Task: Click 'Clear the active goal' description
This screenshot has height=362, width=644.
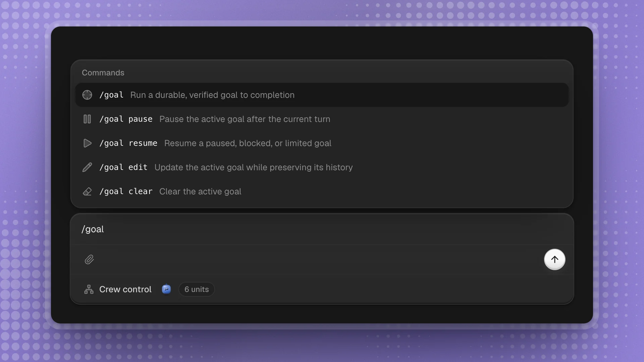Action: point(200,191)
